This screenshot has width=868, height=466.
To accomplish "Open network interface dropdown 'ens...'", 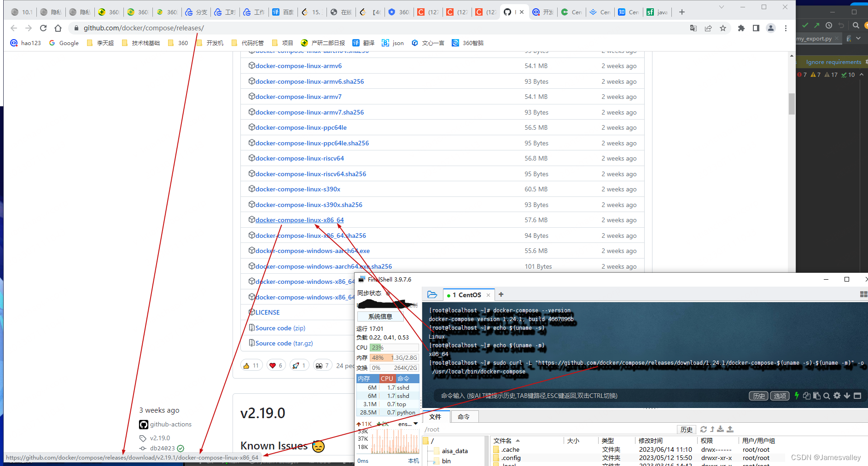I will point(408,424).
